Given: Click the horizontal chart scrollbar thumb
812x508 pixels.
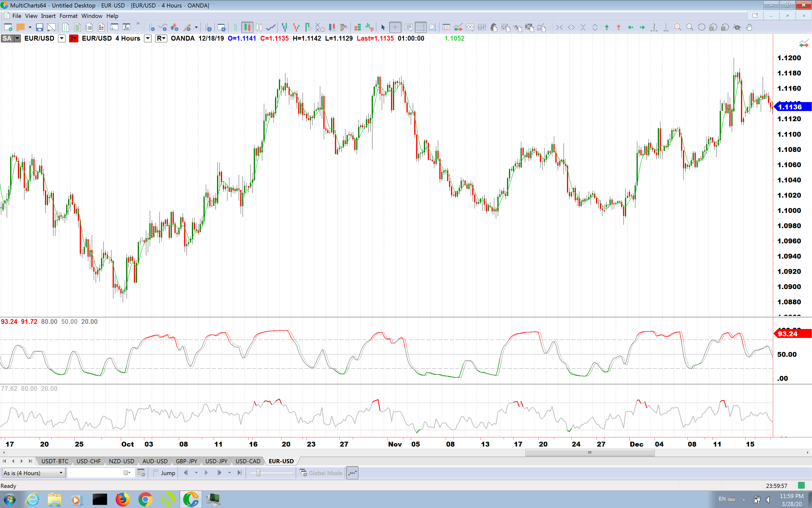Looking at the screenshot, I should pyautogui.click(x=589, y=453).
